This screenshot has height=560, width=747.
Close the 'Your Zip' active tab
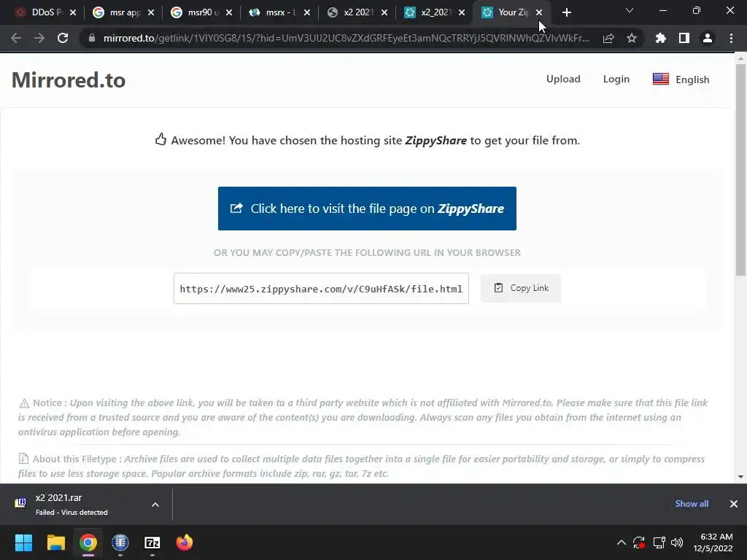pos(539,12)
